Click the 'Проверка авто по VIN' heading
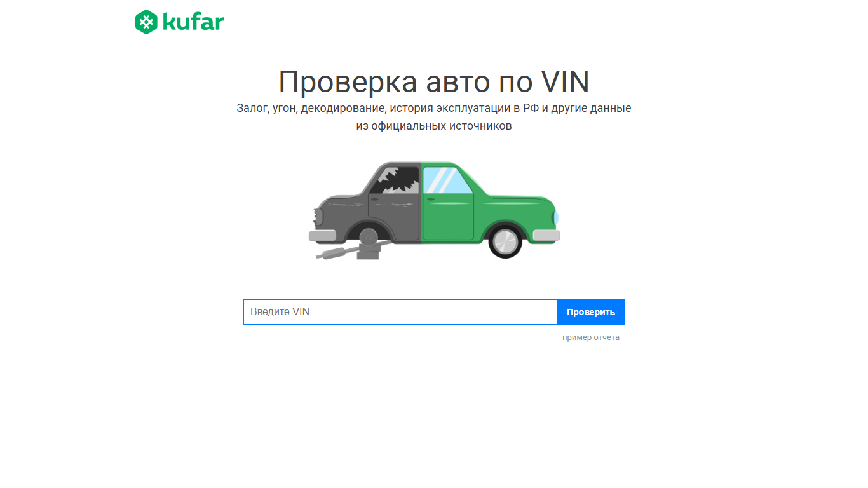This screenshot has height=488, width=868. 434,81
